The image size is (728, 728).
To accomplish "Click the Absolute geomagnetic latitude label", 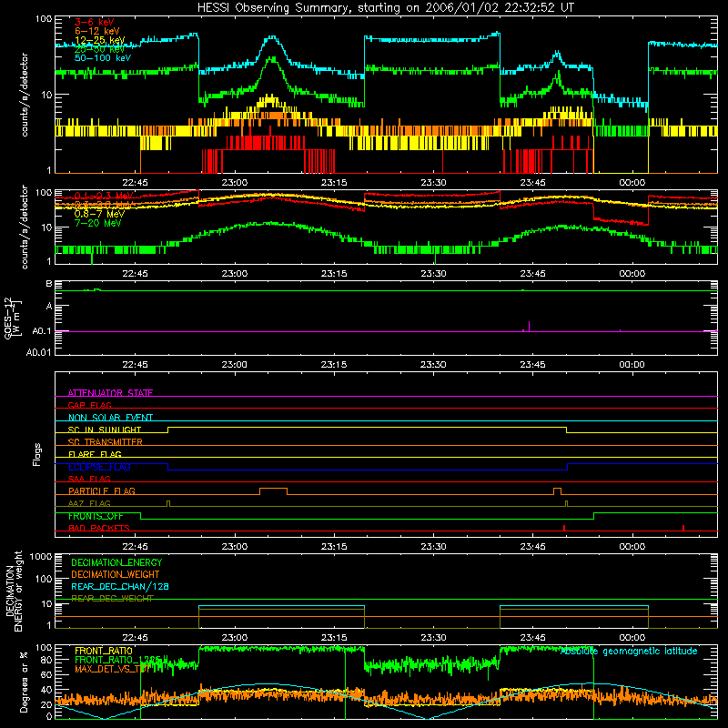I will 629,651.
